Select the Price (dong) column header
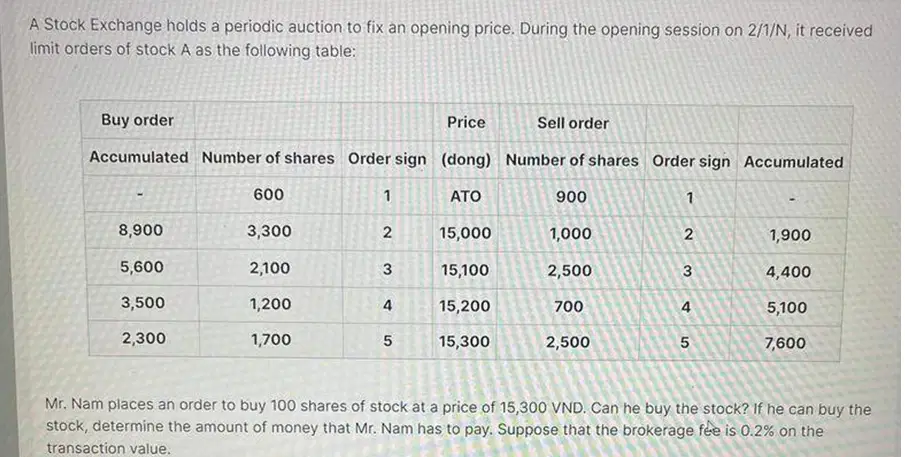The height and width of the screenshot is (457, 905). 466,140
